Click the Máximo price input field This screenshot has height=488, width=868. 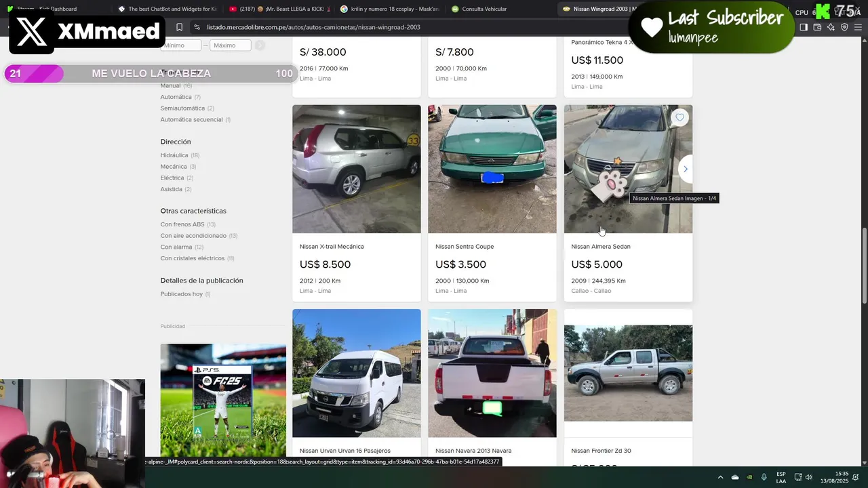tap(231, 45)
